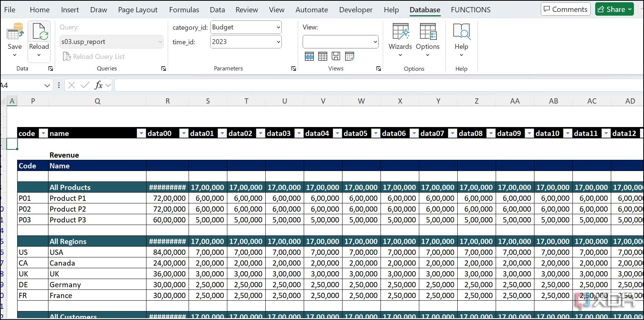Click formula bar options dots
Screen dimensions: 644x320
59,85
